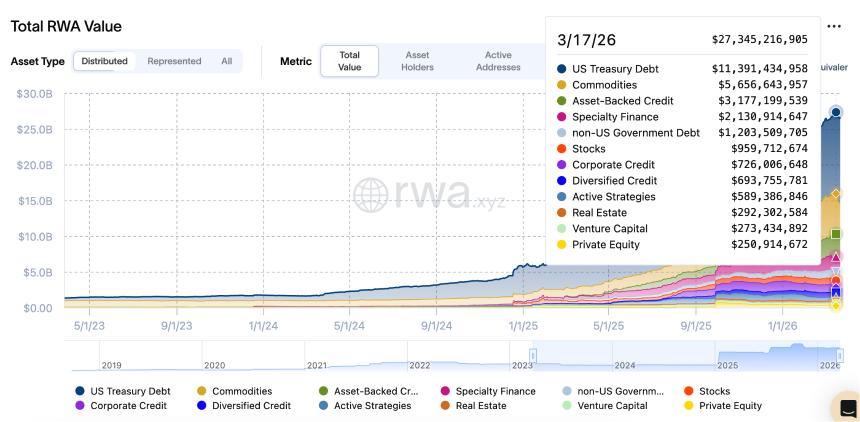Click the Specialty Finance triangle chart marker

(836, 258)
